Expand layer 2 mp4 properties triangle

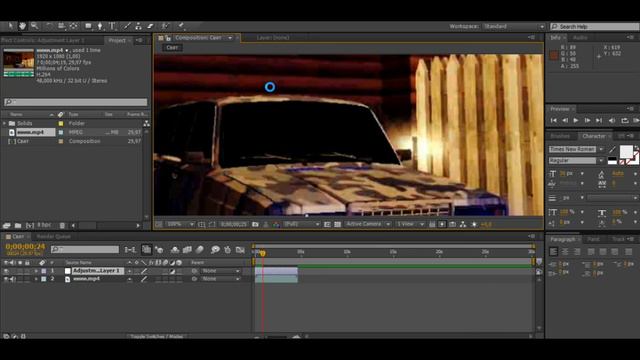(36, 279)
